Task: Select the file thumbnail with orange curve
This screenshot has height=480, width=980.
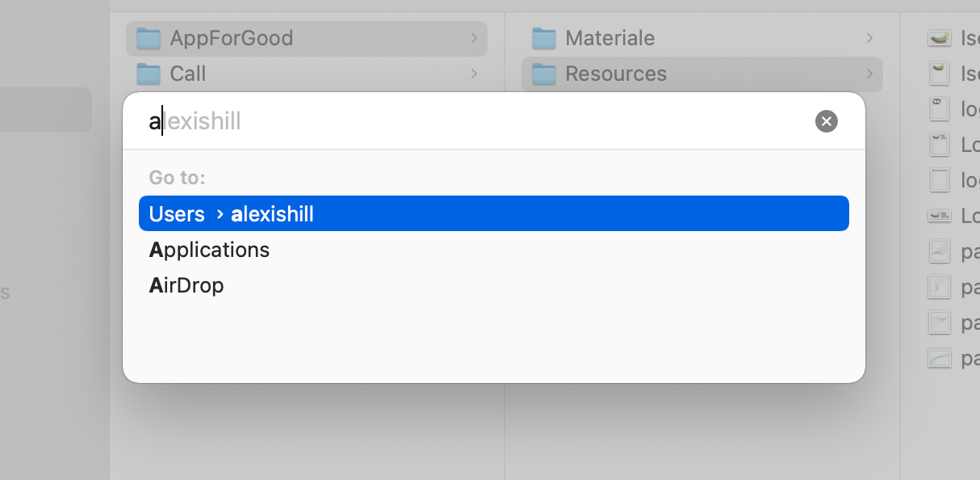Action: coord(939,287)
